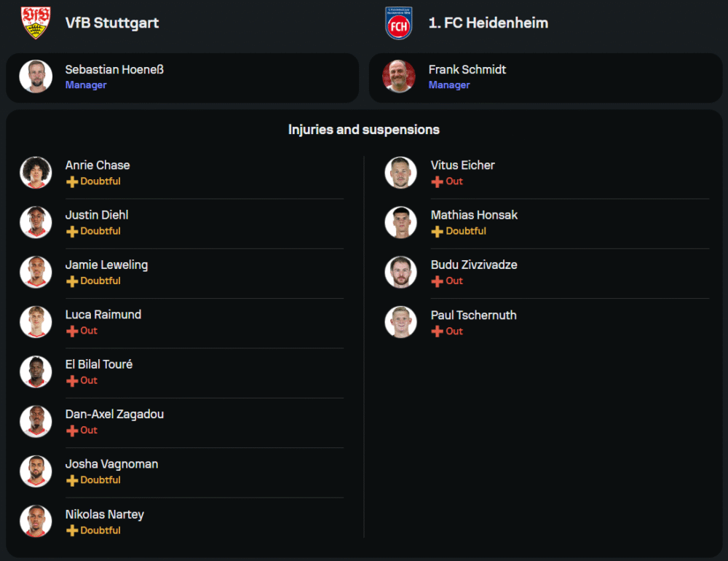Open the 1. FC Heidenheim team name link

488,23
